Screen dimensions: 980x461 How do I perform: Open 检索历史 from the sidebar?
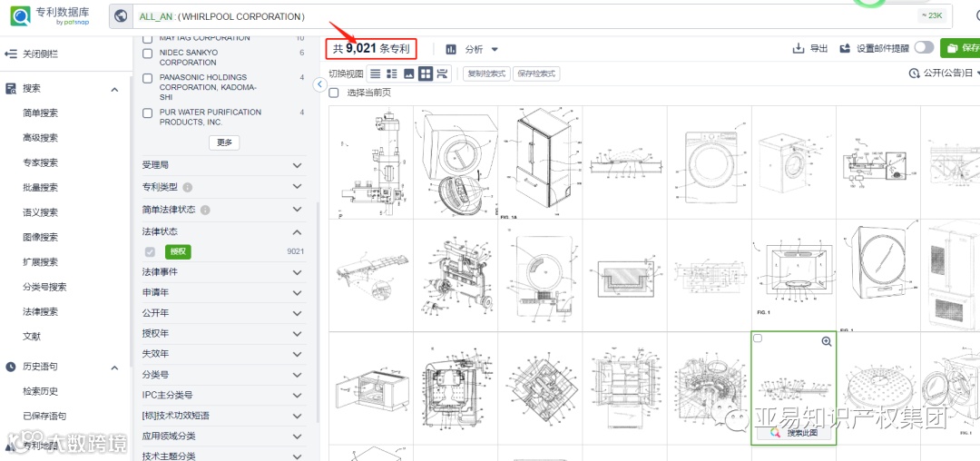click(x=41, y=392)
